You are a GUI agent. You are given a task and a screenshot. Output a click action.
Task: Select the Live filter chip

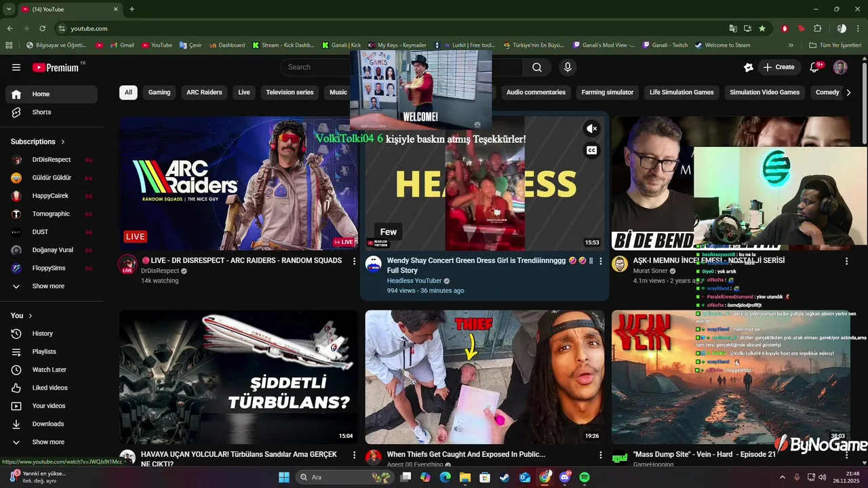tap(244, 92)
